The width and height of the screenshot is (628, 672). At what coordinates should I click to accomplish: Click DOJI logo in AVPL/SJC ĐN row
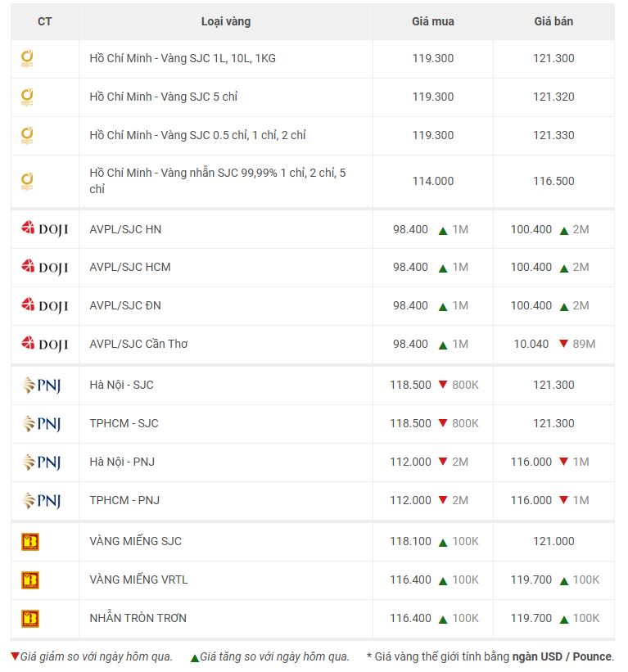[x=44, y=305]
